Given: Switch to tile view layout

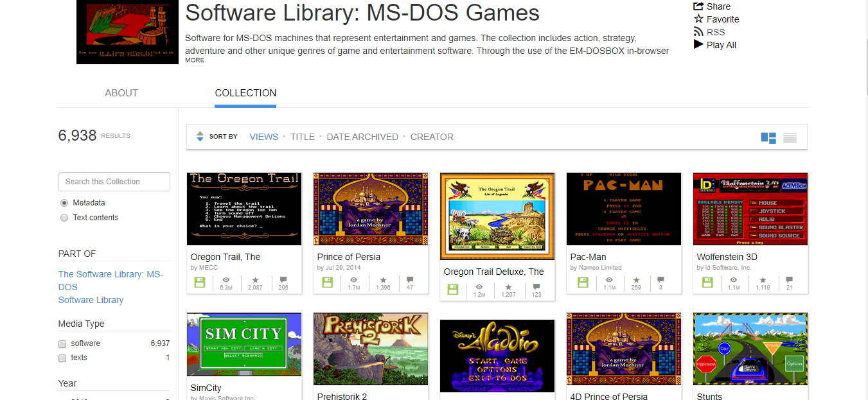Looking at the screenshot, I should coord(768,137).
